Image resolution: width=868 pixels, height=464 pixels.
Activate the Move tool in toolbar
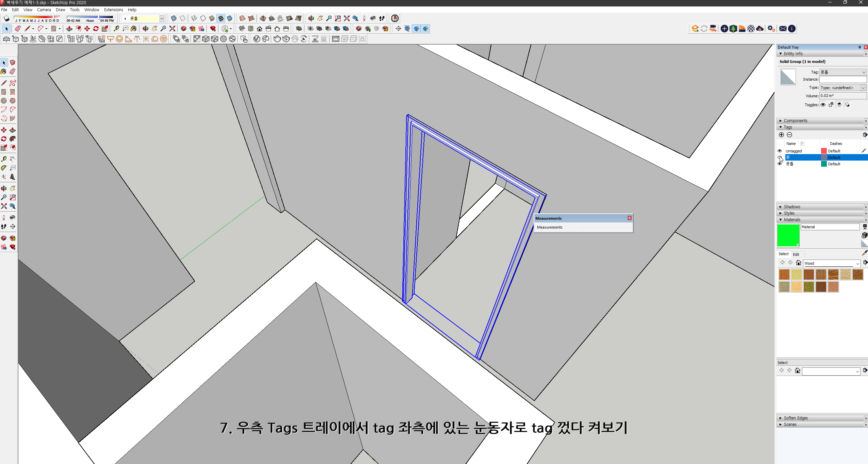point(87,29)
